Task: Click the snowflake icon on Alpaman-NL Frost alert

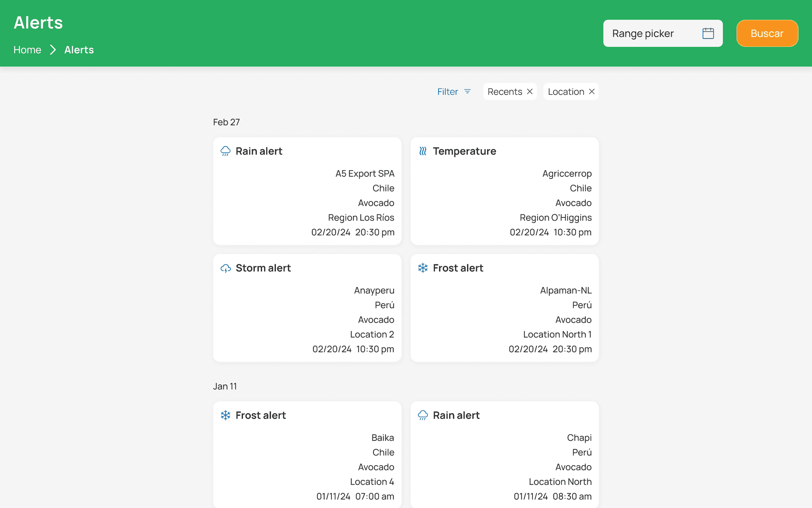Action: pos(423,268)
